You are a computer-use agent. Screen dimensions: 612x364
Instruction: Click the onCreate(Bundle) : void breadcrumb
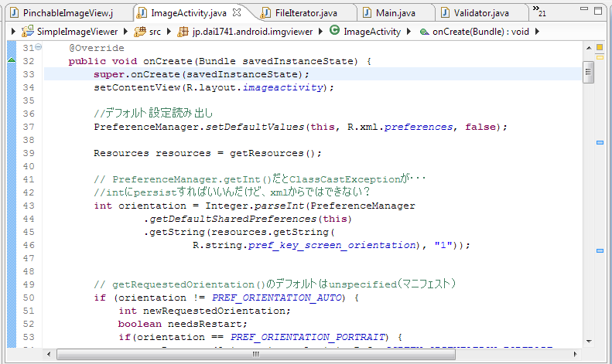(x=480, y=32)
